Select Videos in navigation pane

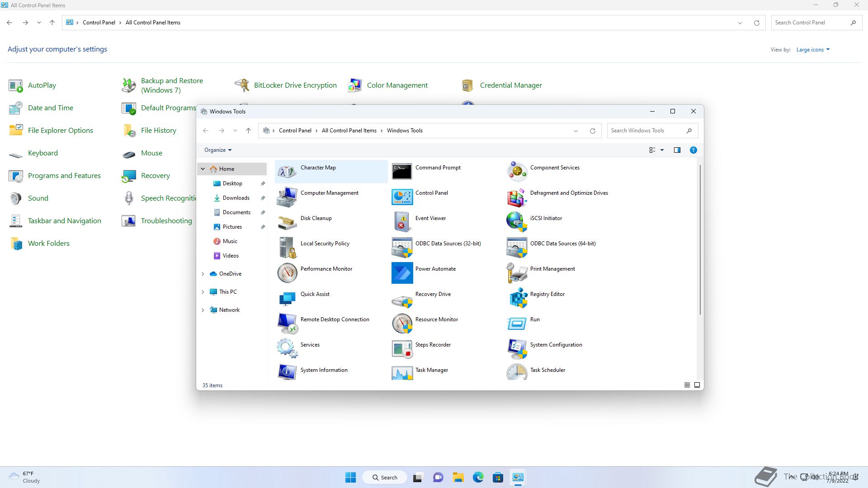231,256
